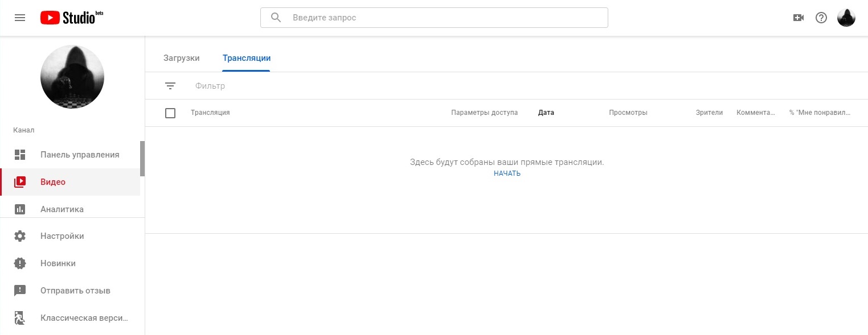Image resolution: width=868 pixels, height=335 pixels.
Task: Click the settings gear icon
Action: point(20,236)
